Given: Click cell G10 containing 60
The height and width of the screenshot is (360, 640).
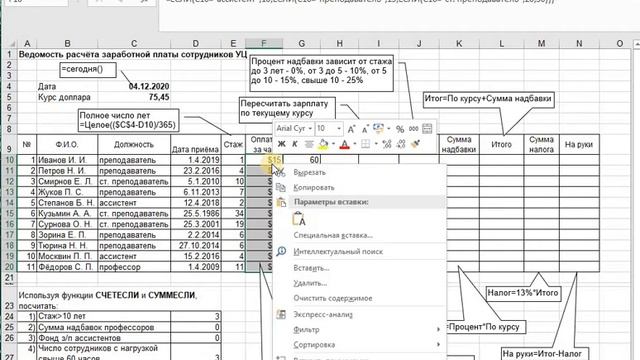Looking at the screenshot, I should (x=301, y=160).
